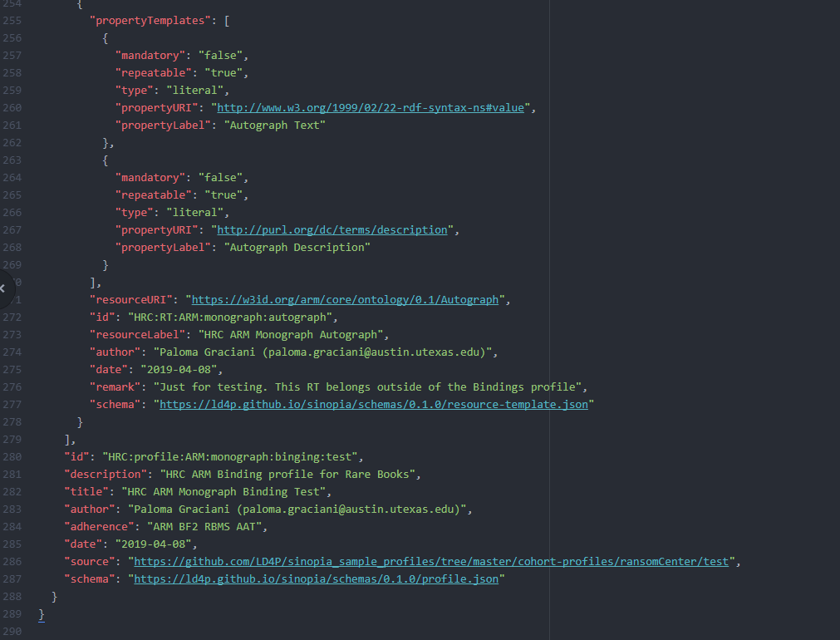The image size is (840, 640).
Task: Click the remark text "Just for testing"
Action: (x=211, y=387)
